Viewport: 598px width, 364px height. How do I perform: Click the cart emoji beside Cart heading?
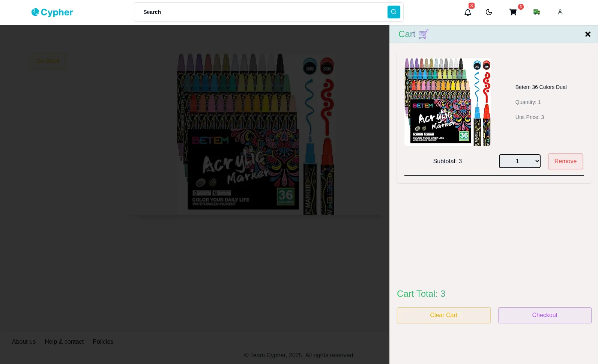[423, 34]
